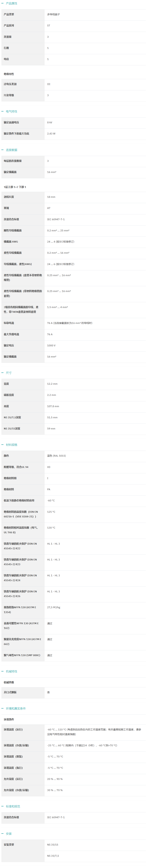Screen dimensions: 147x868
Task: Select the 2.2 mm end plate width value
Action: pyautogui.click(x=52, y=395)
